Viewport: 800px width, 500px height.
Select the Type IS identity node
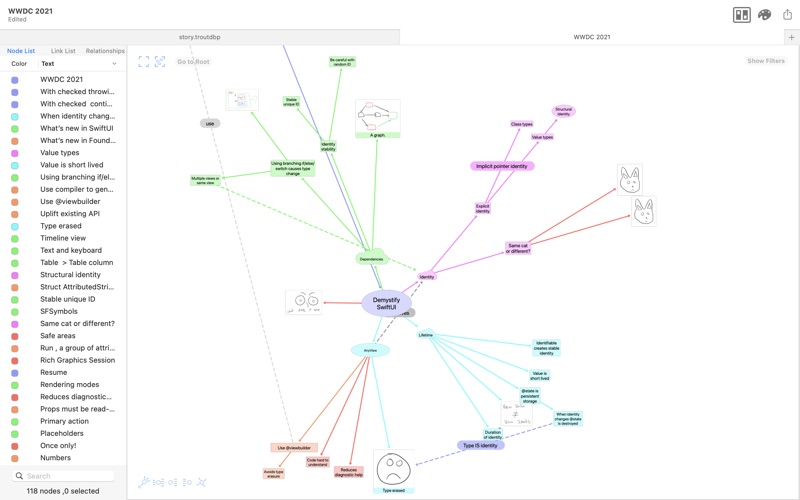point(480,445)
